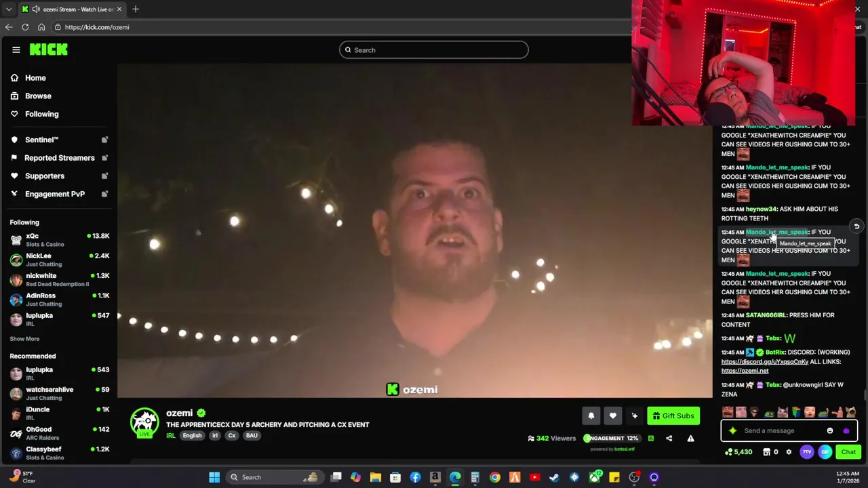
Task: Select the English tag
Action: tap(192, 436)
